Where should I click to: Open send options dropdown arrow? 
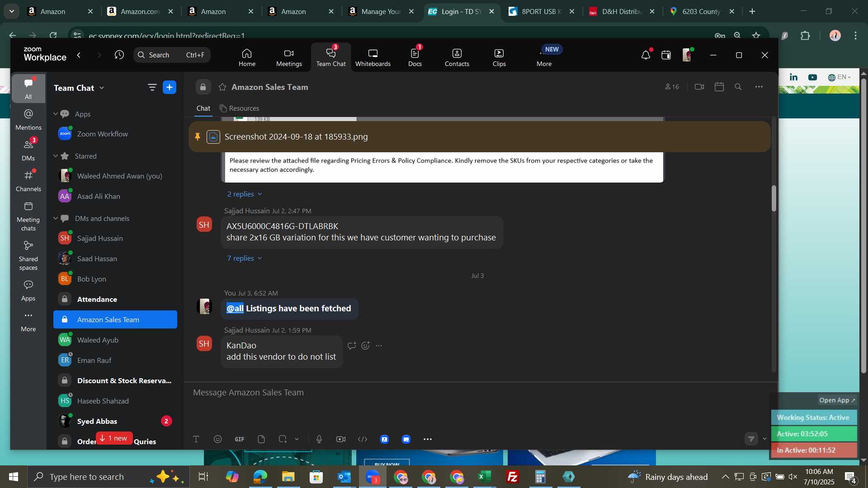764,439
